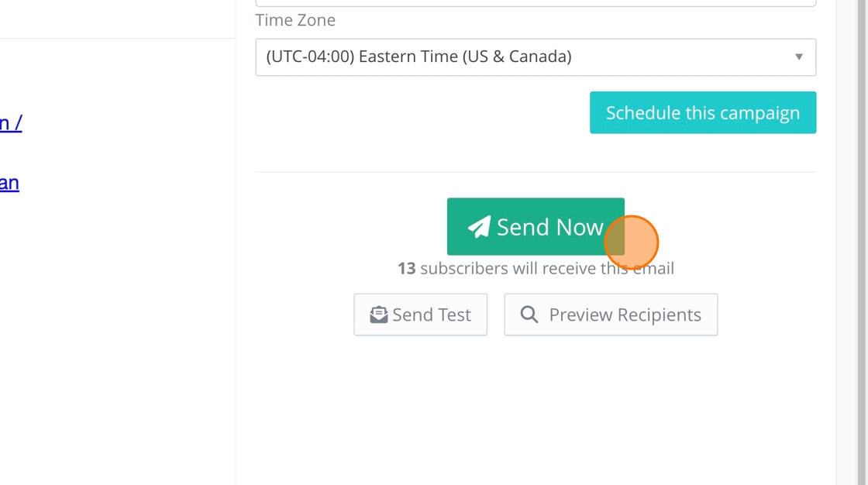Viewport: 868px width, 485px height.
Task: Open the Preview Recipients button
Action: coord(611,315)
